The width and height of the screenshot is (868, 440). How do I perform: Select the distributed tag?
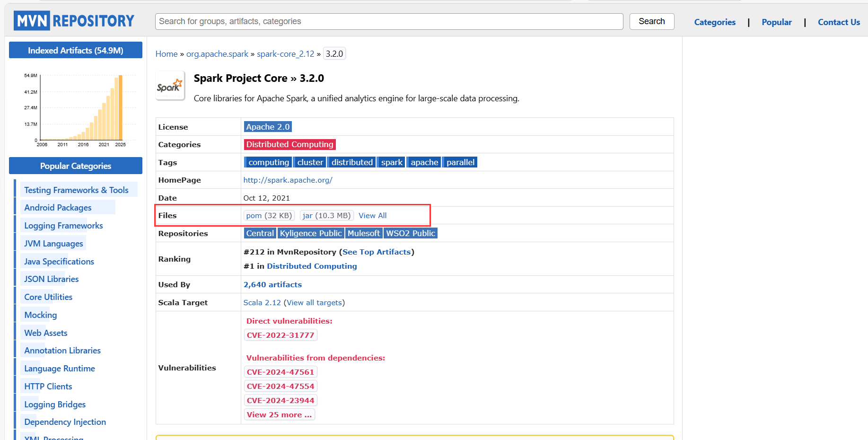(352, 162)
